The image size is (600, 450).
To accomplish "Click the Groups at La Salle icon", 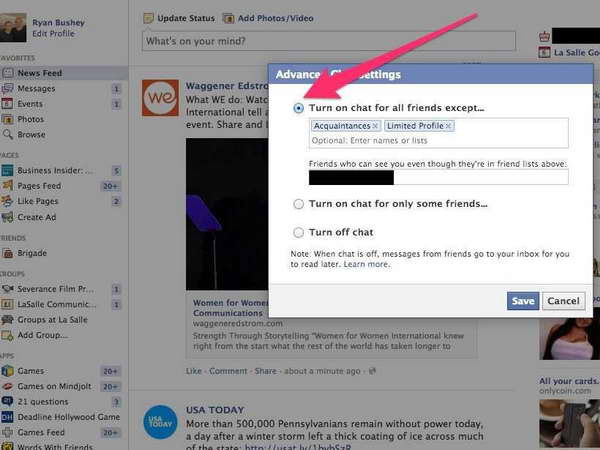I will pyautogui.click(x=7, y=320).
